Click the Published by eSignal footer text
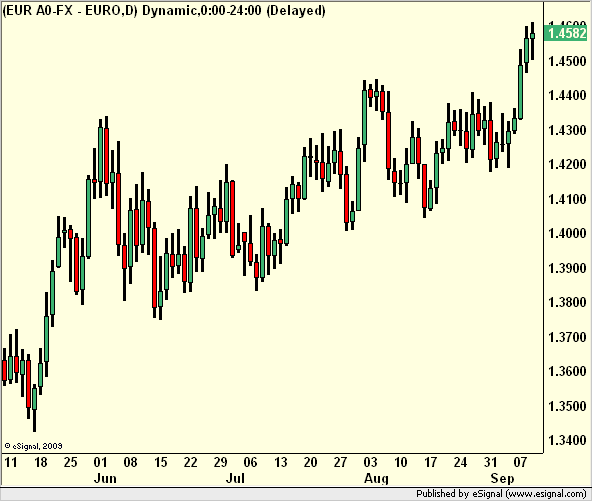 tap(501, 493)
